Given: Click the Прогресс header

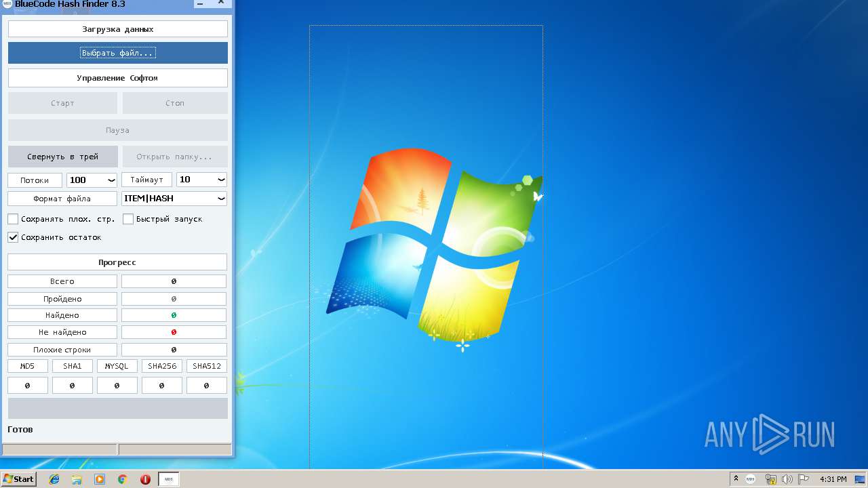Looking at the screenshot, I should [117, 262].
